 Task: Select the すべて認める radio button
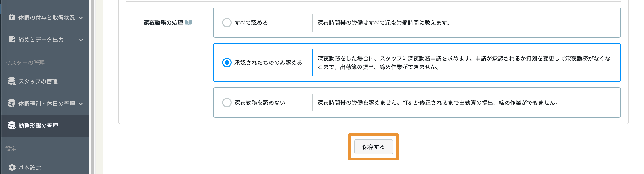tap(227, 23)
